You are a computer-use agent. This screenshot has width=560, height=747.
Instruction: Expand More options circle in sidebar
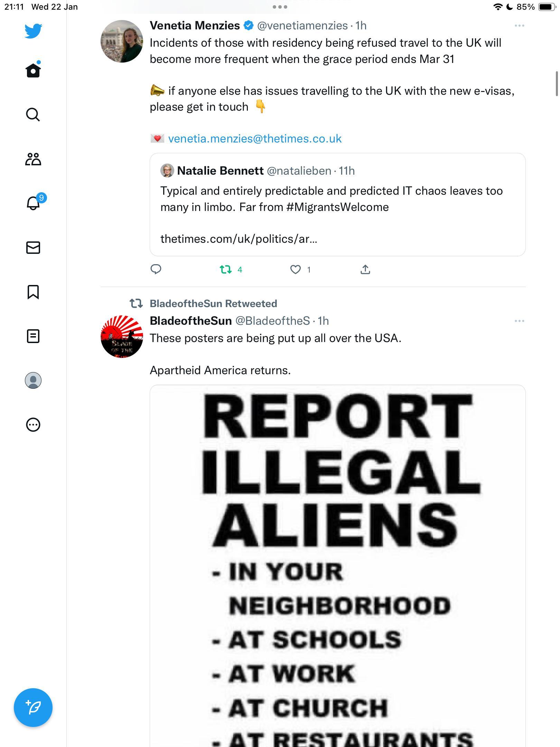(33, 425)
